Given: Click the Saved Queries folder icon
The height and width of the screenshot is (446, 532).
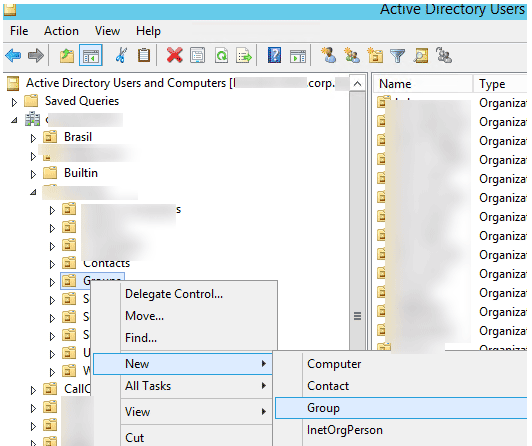Looking at the screenshot, I should point(31,101).
